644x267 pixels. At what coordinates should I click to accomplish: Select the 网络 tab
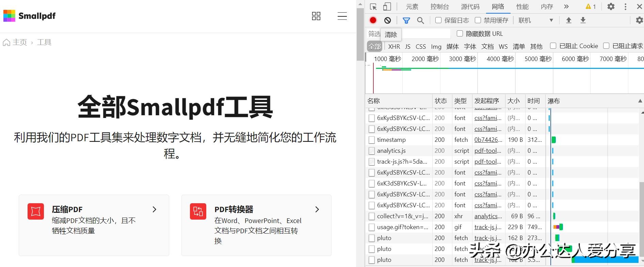coord(498,6)
